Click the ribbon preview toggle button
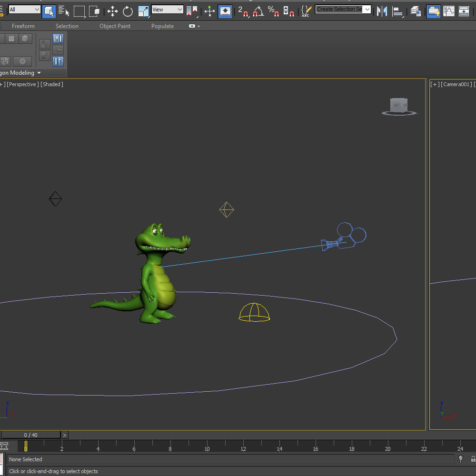This screenshot has height=476, width=476. [58, 39]
